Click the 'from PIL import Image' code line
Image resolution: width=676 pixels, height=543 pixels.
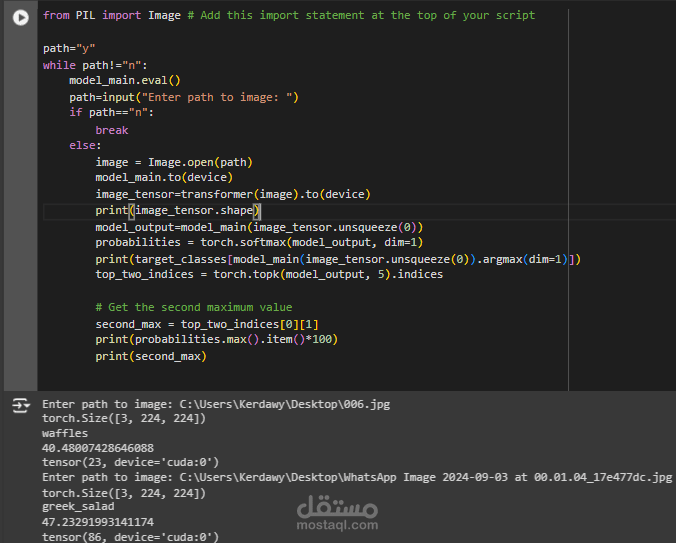(289, 16)
